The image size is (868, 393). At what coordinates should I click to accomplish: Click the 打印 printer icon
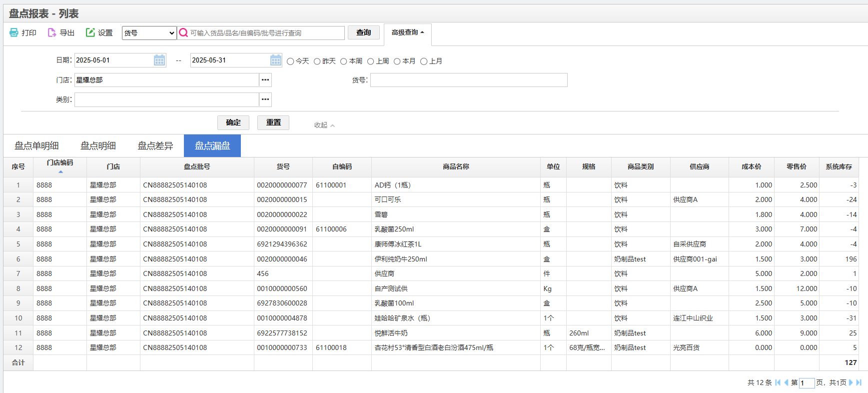[x=14, y=32]
